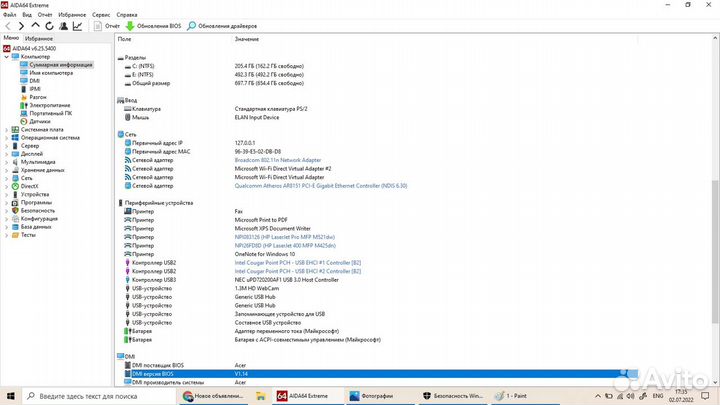This screenshot has width=720, height=405.
Task: Go forward with the right arrow button
Action: point(21,26)
